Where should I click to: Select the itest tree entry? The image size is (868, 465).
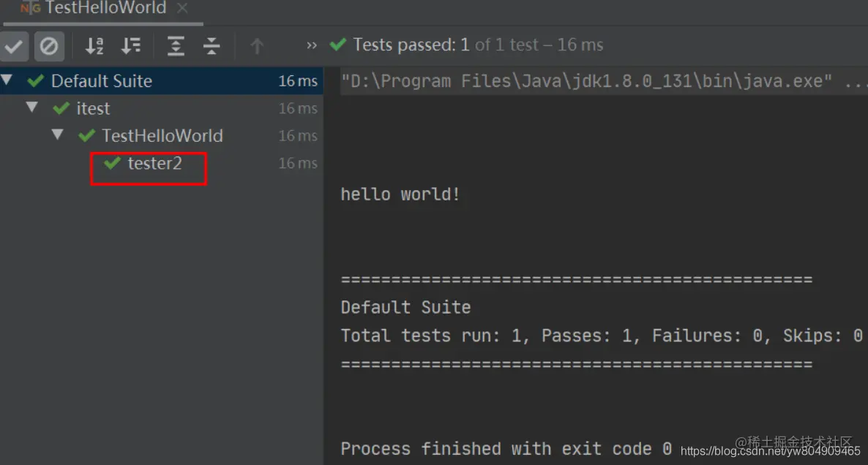93,108
